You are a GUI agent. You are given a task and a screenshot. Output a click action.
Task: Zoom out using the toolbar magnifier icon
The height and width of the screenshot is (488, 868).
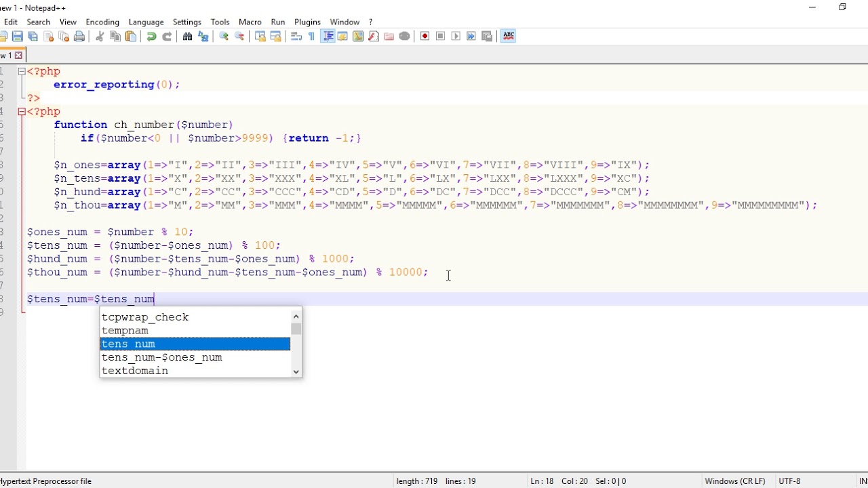point(239,36)
